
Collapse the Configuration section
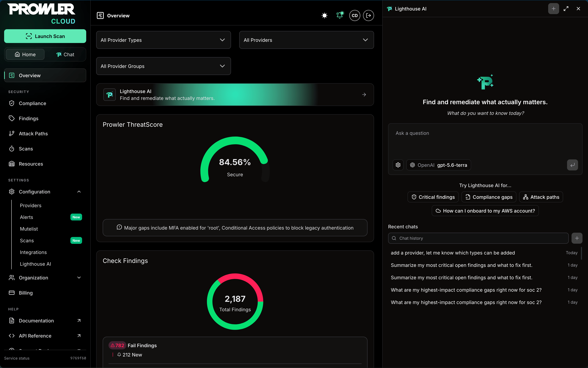click(x=45, y=192)
